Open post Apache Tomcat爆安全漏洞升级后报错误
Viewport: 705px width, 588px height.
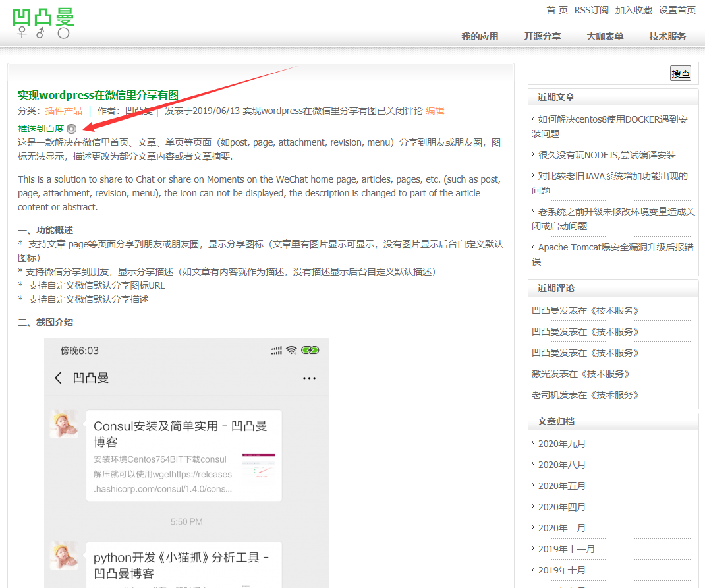pyautogui.click(x=613, y=254)
